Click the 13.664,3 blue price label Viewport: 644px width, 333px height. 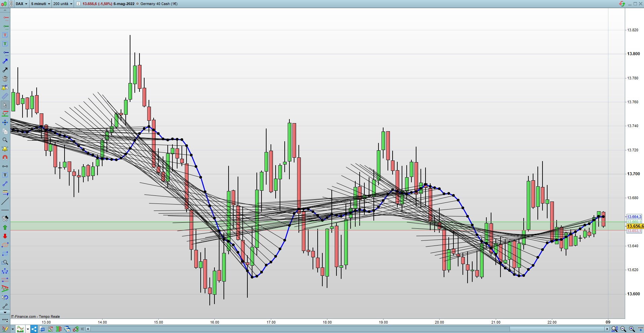tap(634, 217)
